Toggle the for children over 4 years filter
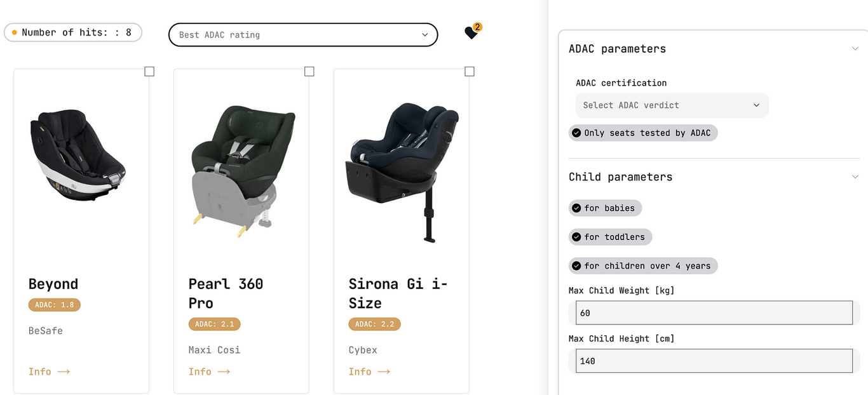868x395 pixels. (643, 265)
